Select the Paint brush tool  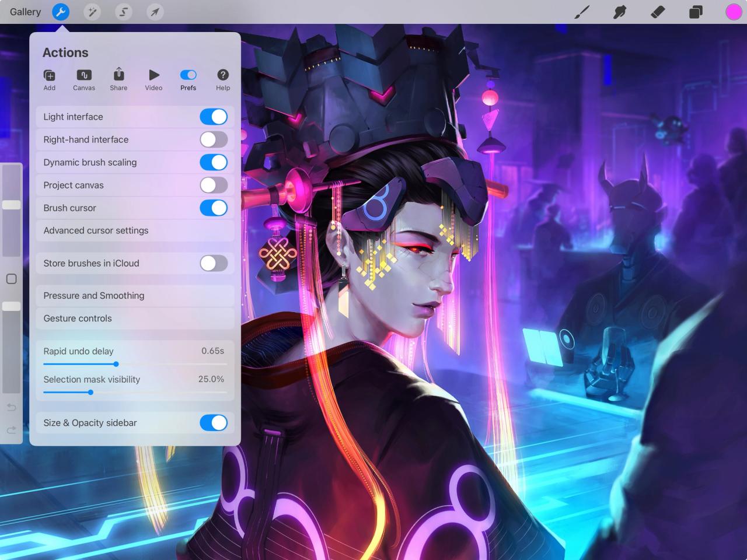(582, 12)
